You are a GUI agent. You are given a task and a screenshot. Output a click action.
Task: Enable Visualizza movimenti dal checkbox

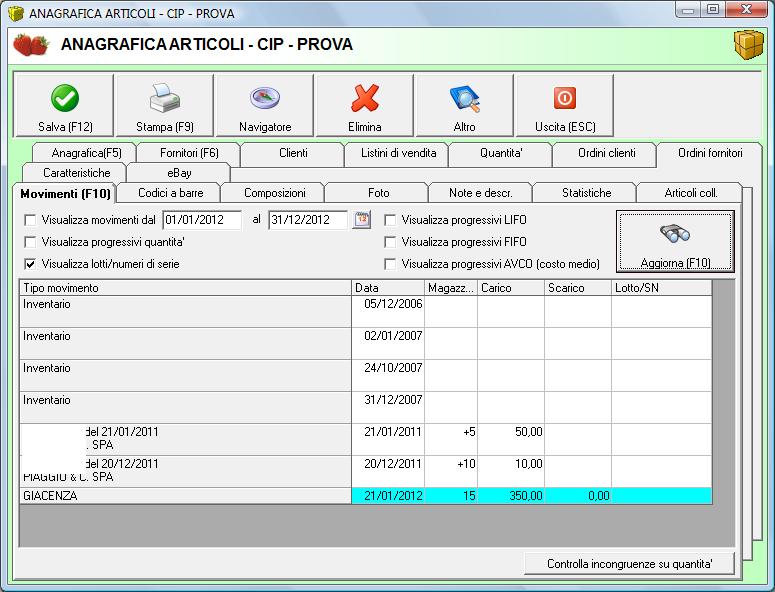30,220
